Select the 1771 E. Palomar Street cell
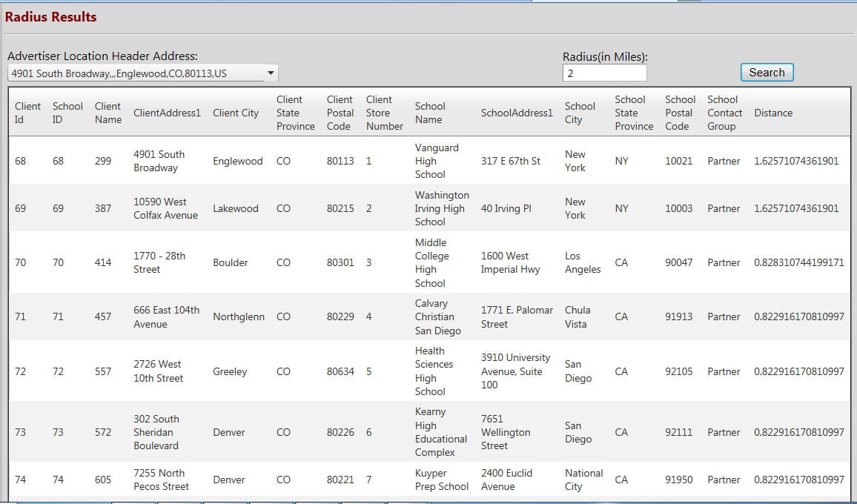857x504 pixels. tap(517, 316)
